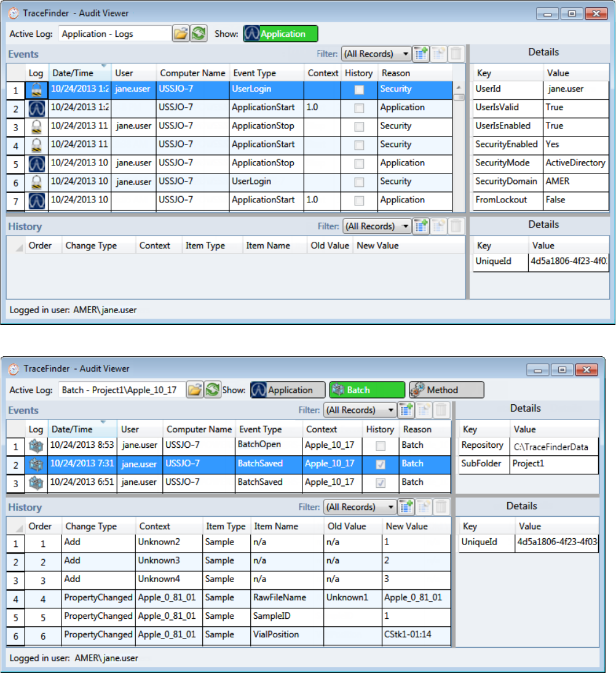
Task: Edit filter icon in bottom window Events panel
Action: [424, 410]
